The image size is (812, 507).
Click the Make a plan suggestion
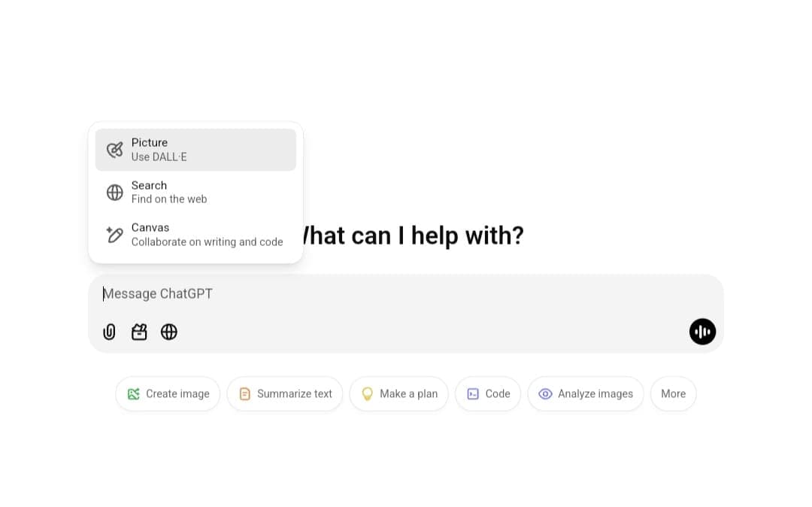coord(398,393)
